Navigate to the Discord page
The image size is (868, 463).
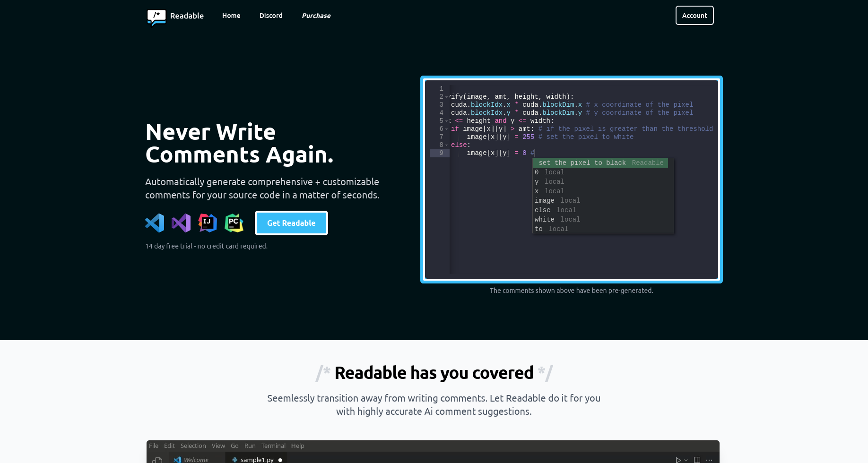pyautogui.click(x=270, y=16)
